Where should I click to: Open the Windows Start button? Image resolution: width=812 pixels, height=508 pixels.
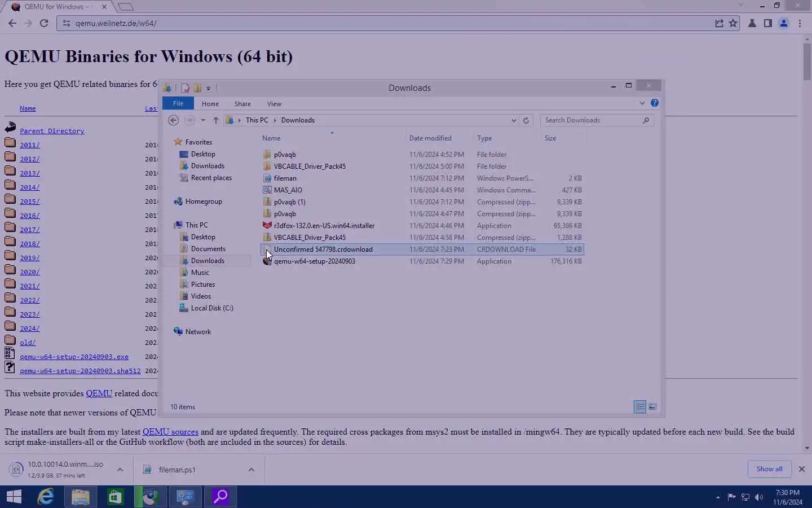tap(14, 497)
